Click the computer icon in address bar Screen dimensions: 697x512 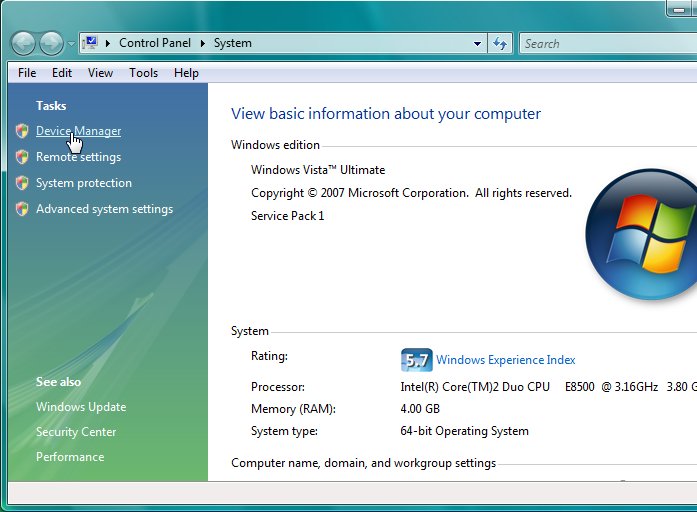point(90,43)
